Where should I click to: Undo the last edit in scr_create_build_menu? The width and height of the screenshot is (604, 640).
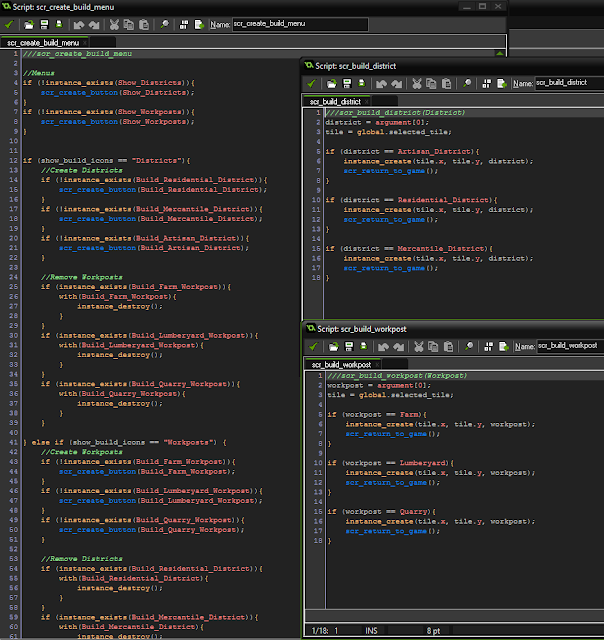tap(79, 23)
